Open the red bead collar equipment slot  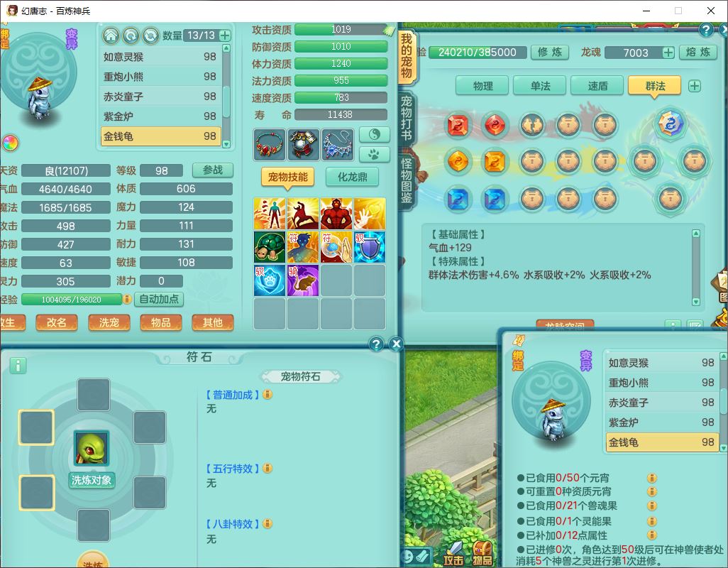[270, 144]
